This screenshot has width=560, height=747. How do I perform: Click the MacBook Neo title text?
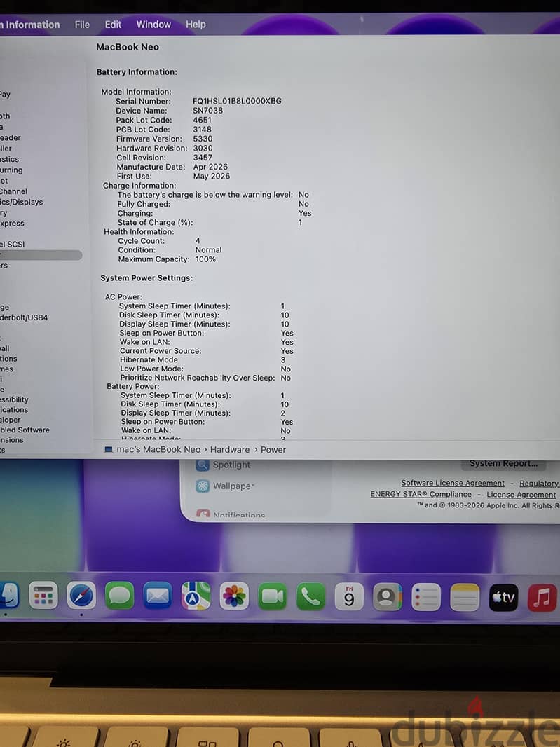(x=128, y=47)
